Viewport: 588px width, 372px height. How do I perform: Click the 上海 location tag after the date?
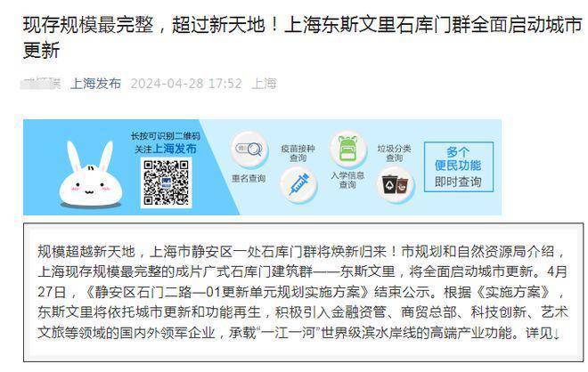coord(264,84)
